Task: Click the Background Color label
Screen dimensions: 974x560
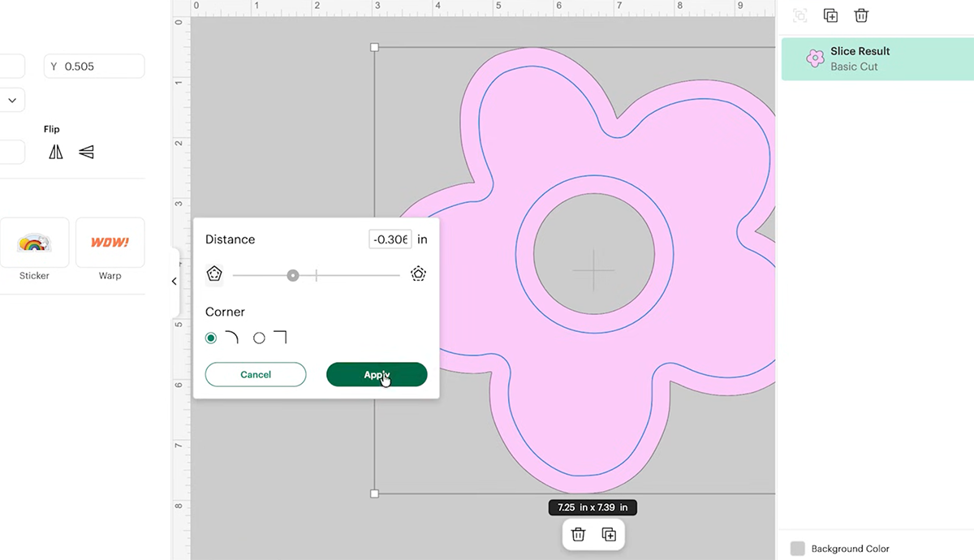Action: (x=850, y=549)
